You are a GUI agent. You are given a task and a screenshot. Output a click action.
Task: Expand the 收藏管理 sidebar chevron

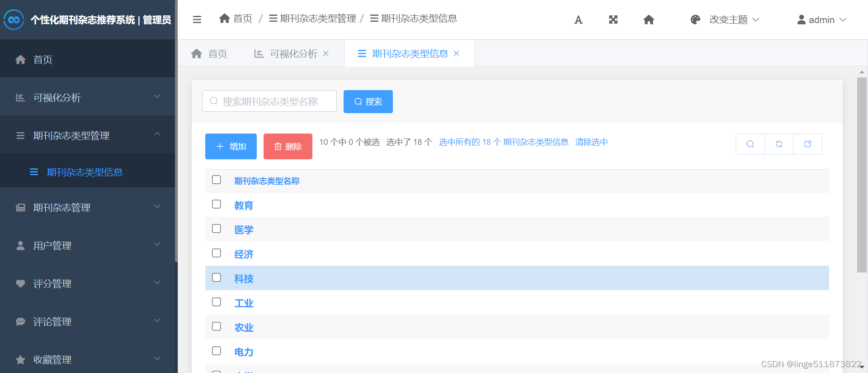click(x=157, y=359)
